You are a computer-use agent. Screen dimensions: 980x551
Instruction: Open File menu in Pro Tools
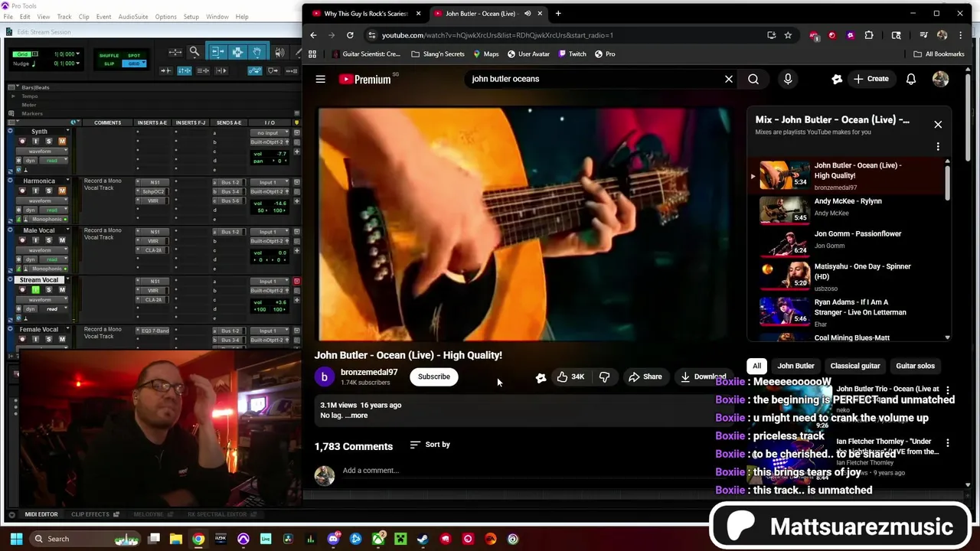[x=7, y=17]
